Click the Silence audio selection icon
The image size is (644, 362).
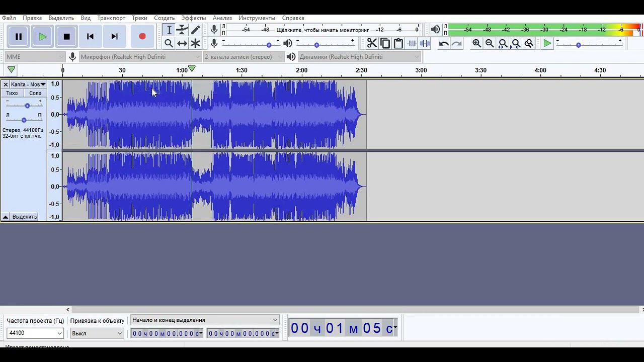(425, 43)
